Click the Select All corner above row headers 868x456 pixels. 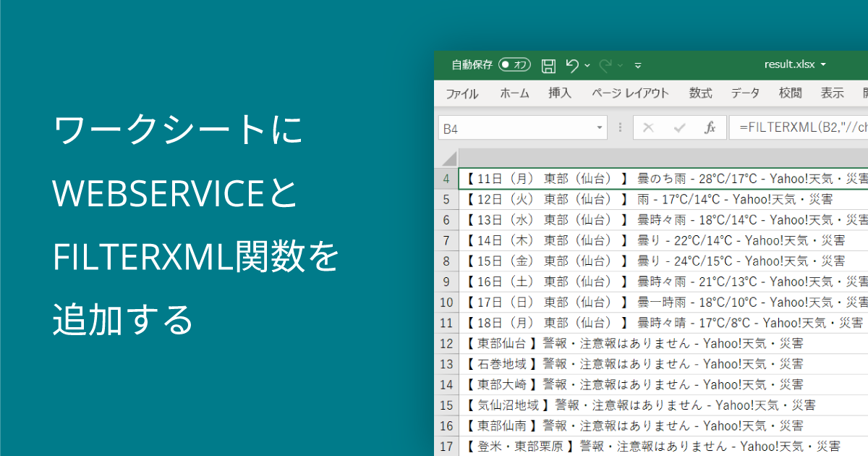(x=451, y=158)
